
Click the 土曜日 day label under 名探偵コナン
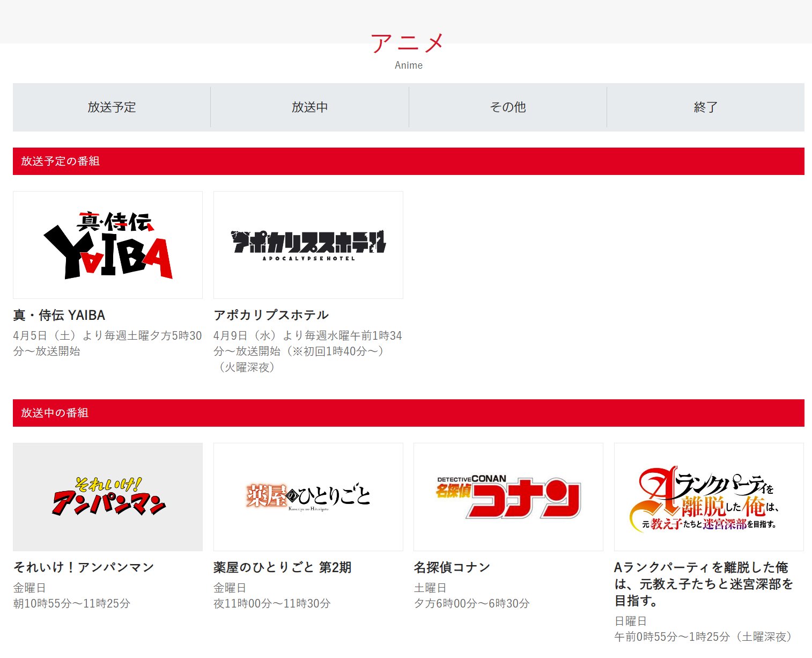(430, 588)
